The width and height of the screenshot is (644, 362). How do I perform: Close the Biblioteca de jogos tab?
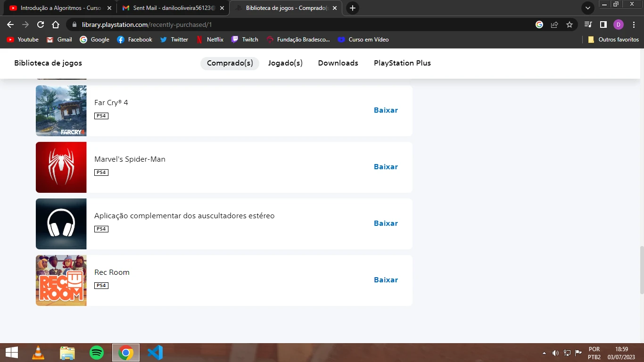334,8
